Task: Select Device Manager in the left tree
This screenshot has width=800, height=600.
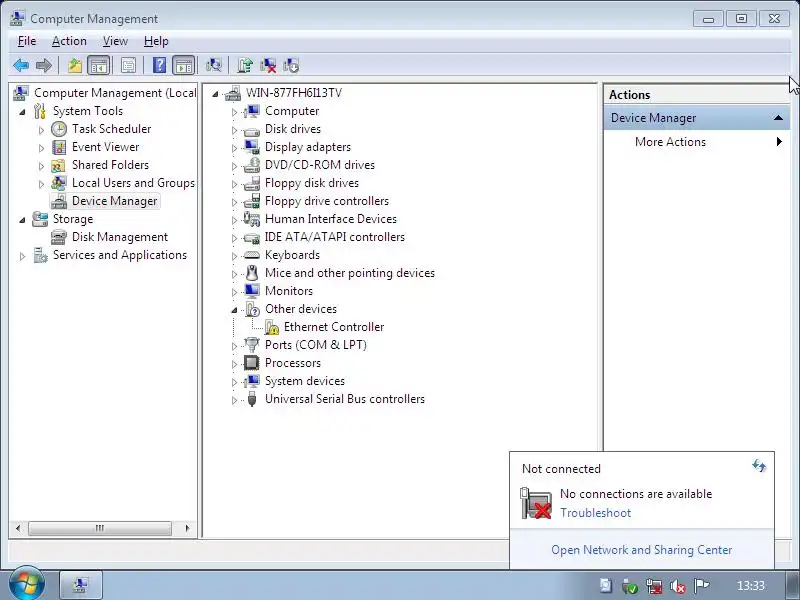Action: point(114,201)
